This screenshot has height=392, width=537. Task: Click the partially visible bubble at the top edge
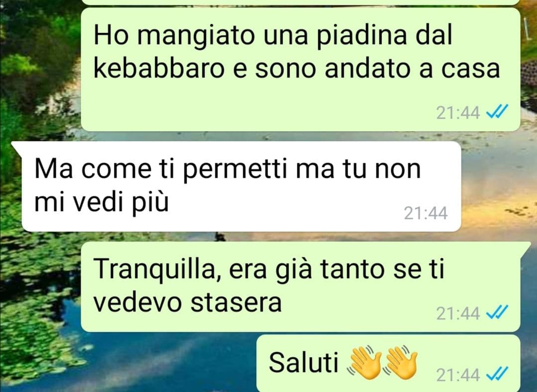(300, 2)
